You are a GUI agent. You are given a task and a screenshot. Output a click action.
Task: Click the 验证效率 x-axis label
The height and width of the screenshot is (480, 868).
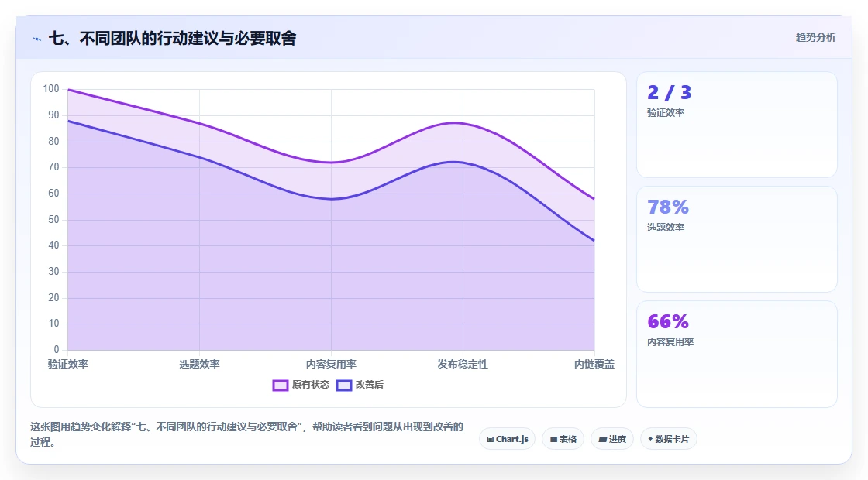click(x=68, y=364)
